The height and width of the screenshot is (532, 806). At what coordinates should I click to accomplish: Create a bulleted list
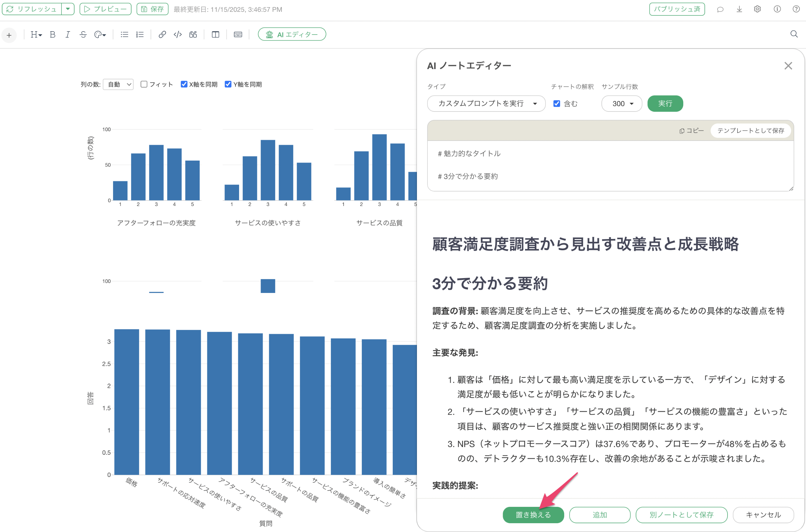coord(124,35)
